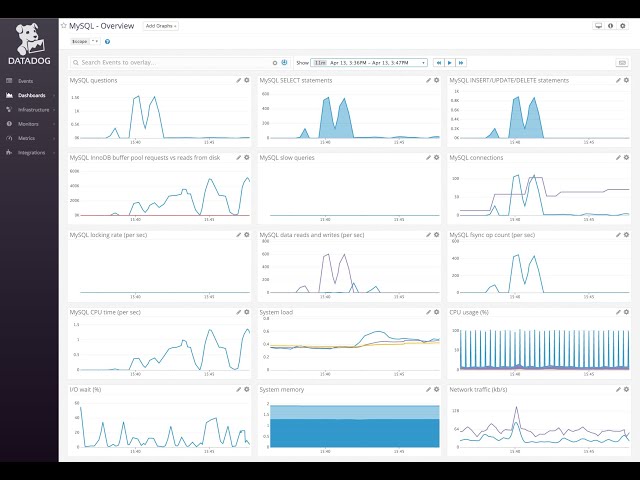The height and width of the screenshot is (480, 640).
Task: Click the events overlay power icon
Action: 284,62
